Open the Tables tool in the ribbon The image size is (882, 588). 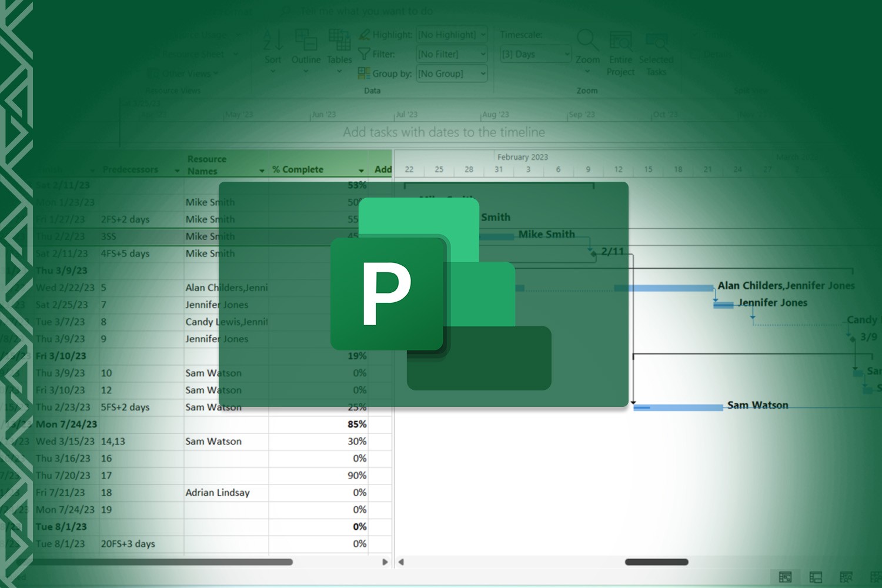(x=339, y=49)
